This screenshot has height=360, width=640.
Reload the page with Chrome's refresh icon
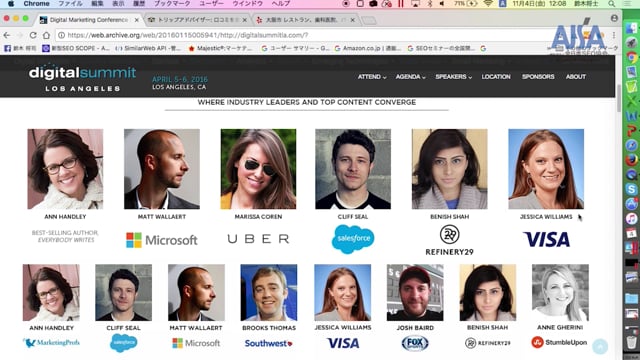33,35
